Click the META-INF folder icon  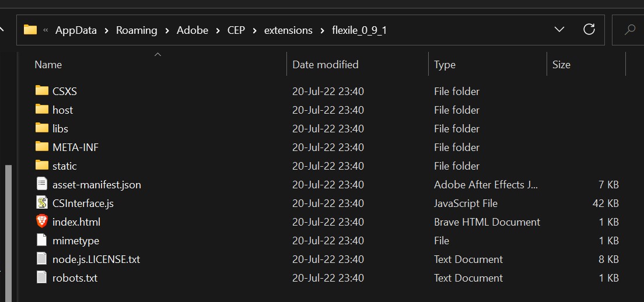42,146
